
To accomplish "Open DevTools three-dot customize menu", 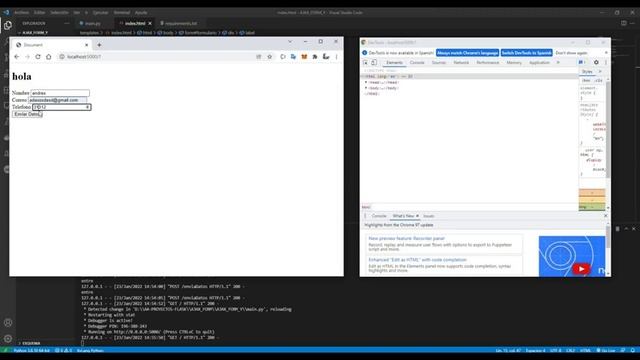I will [x=606, y=62].
